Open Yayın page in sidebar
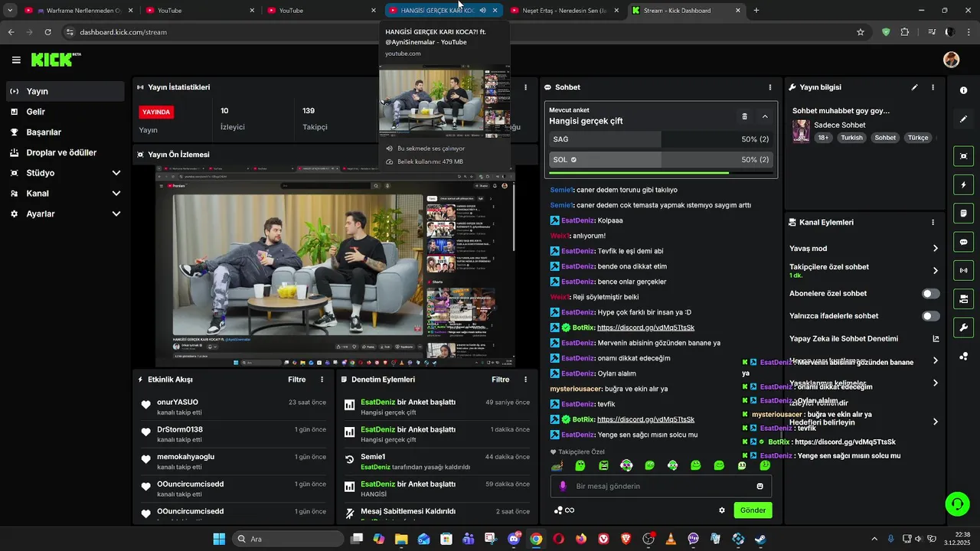Viewport: 980px width, 551px height. [65, 91]
